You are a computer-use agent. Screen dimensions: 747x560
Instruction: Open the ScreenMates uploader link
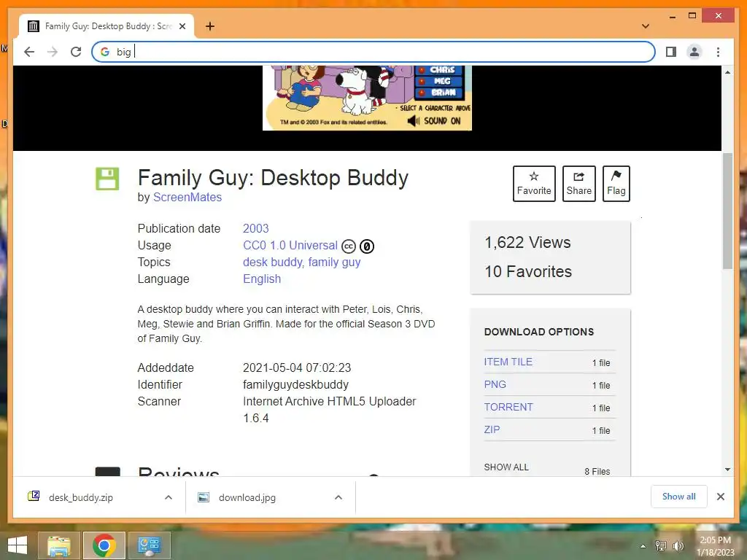coord(187,197)
